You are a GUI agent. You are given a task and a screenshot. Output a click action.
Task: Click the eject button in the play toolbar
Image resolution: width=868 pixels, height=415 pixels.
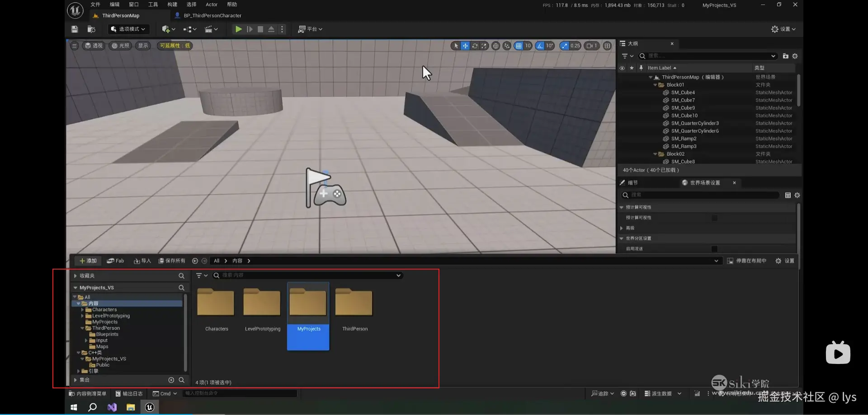[x=271, y=29]
